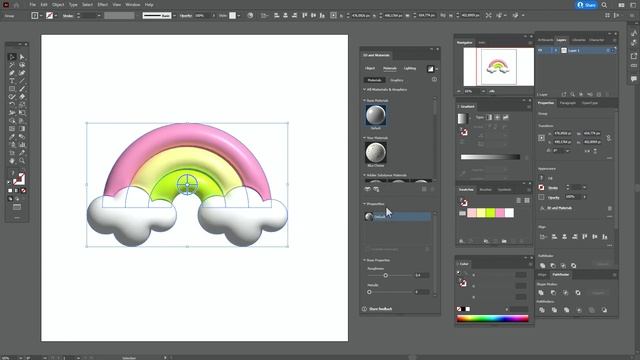Screen dimensions: 640x360
Task: Open the Comments panel icon
Action: click(x=634, y=78)
